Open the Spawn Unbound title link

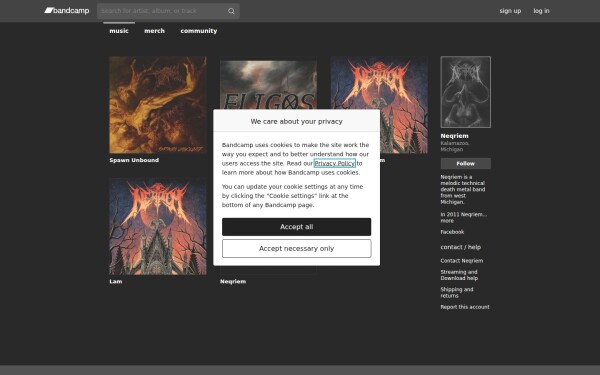coord(134,160)
